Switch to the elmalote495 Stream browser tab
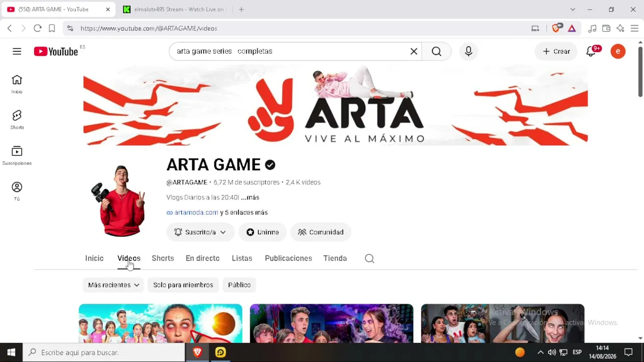The image size is (644, 362). click(175, 9)
